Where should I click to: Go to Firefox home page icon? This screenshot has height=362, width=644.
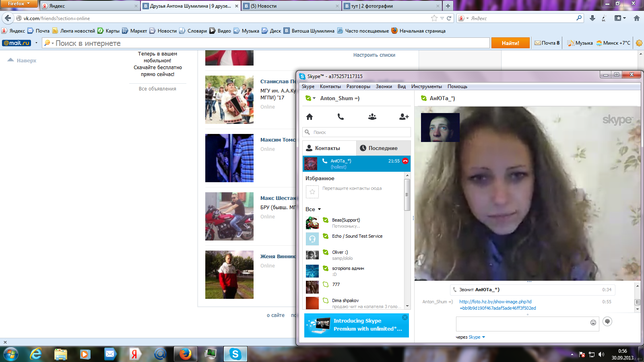637,18
